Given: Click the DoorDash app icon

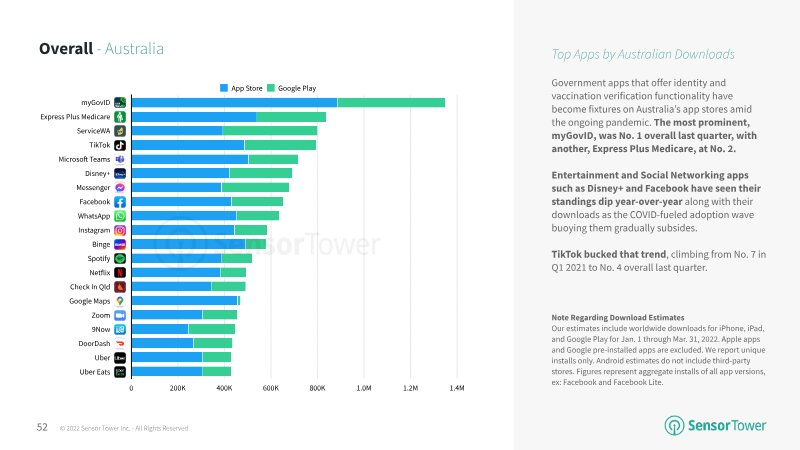Looking at the screenshot, I should pyautogui.click(x=120, y=343).
